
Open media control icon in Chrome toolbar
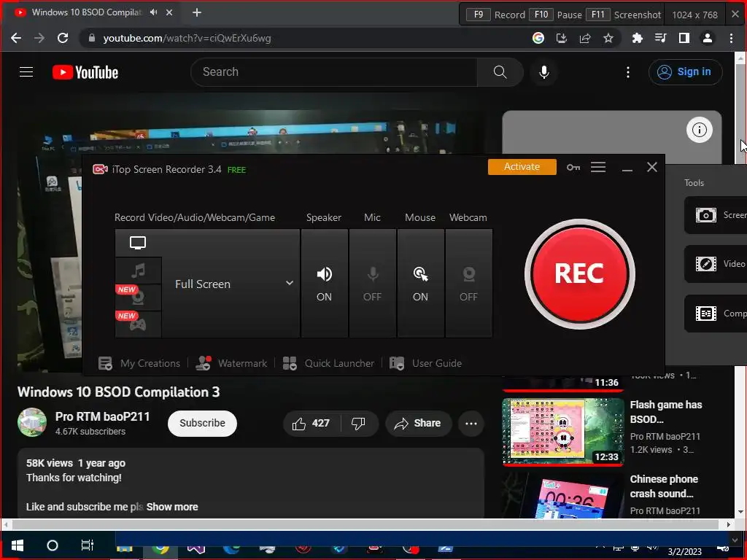[x=660, y=38]
